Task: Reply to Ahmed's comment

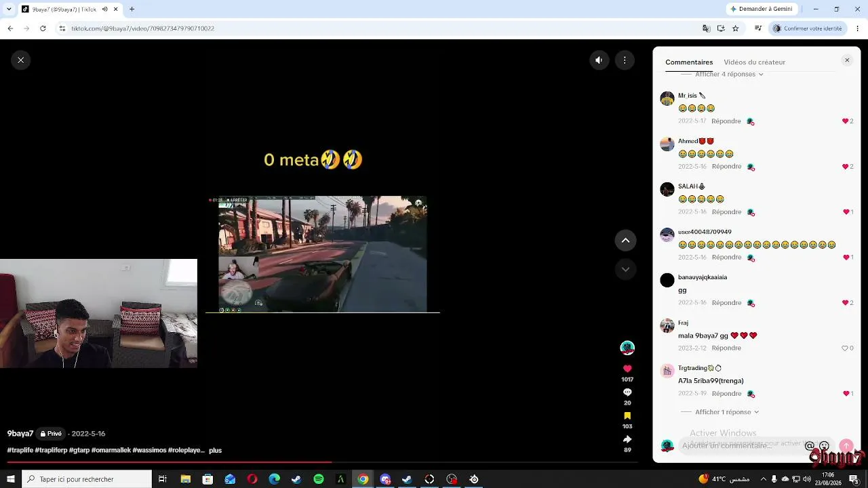Action: 726,167
